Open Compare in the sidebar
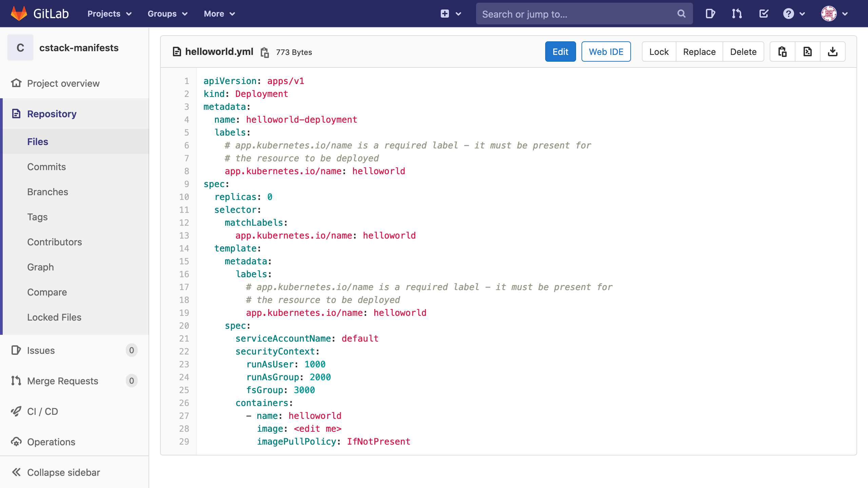 (x=75, y=292)
